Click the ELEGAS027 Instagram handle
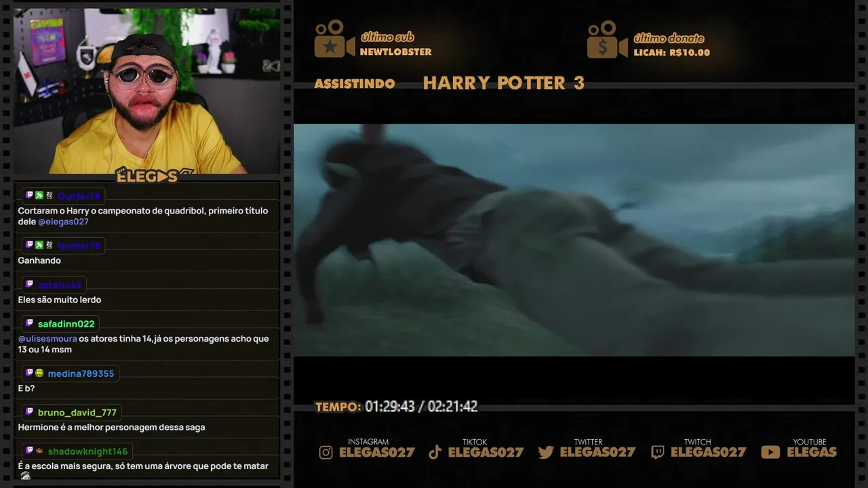The image size is (868, 488). point(377,452)
